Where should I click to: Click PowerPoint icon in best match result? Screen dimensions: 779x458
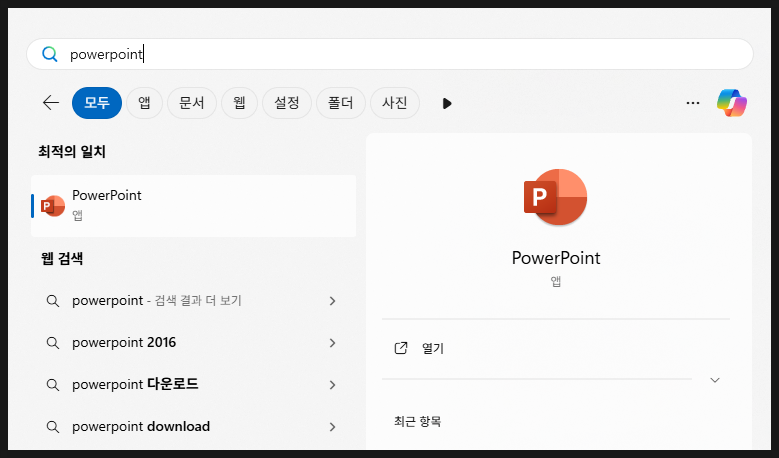pyautogui.click(x=53, y=206)
